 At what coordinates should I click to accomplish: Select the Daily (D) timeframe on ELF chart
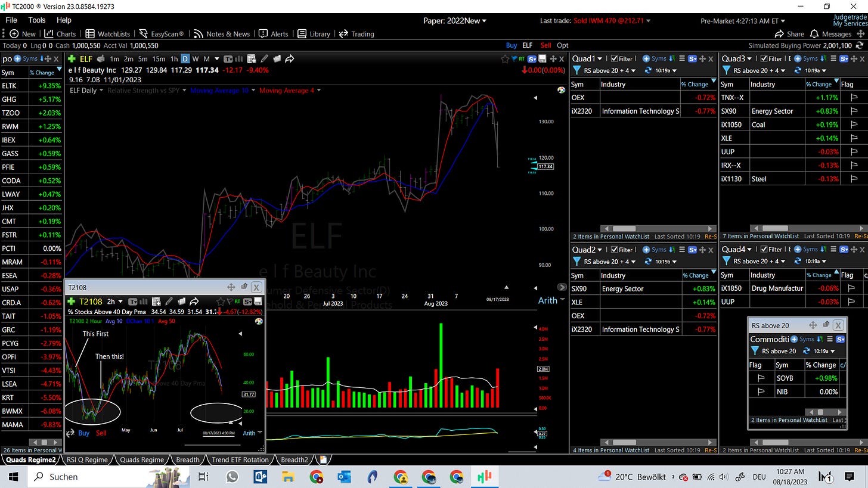click(x=185, y=59)
